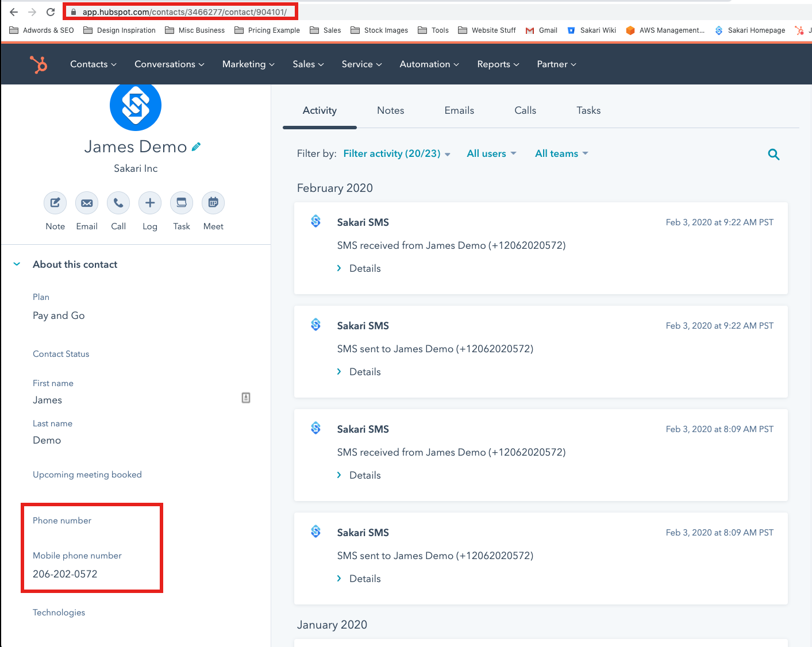This screenshot has height=647, width=812.
Task: Switch to the Activity tab
Action: click(320, 110)
